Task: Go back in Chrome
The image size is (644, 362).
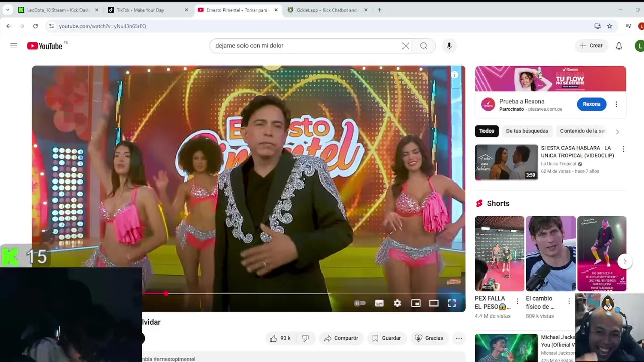Action: (9, 26)
